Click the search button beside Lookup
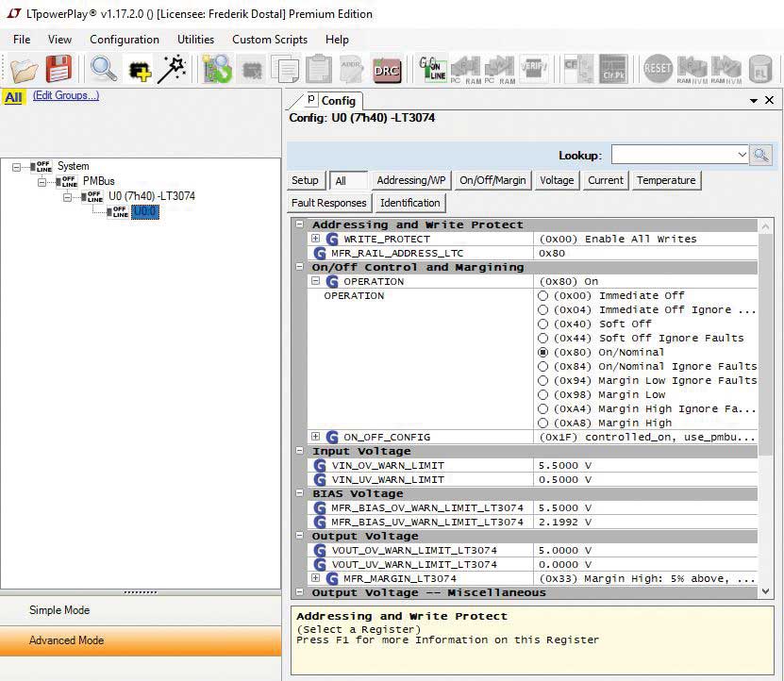784x681 pixels. [x=761, y=155]
